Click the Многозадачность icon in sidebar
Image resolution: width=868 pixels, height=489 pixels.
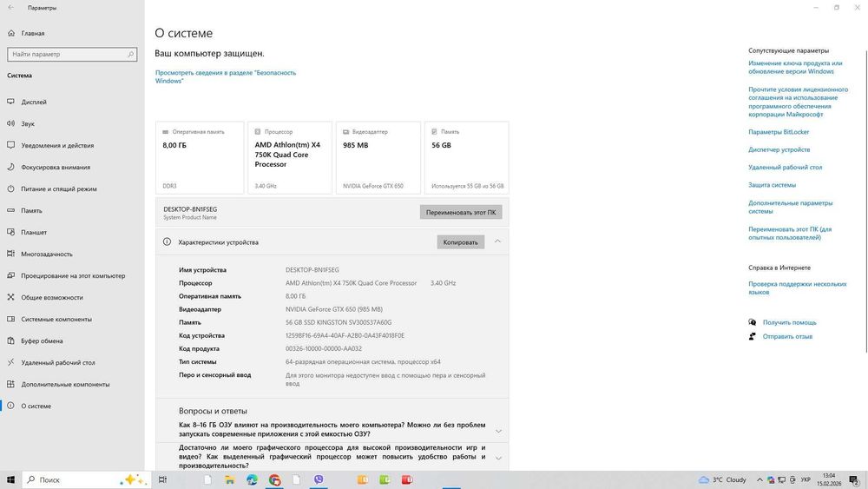pos(10,254)
